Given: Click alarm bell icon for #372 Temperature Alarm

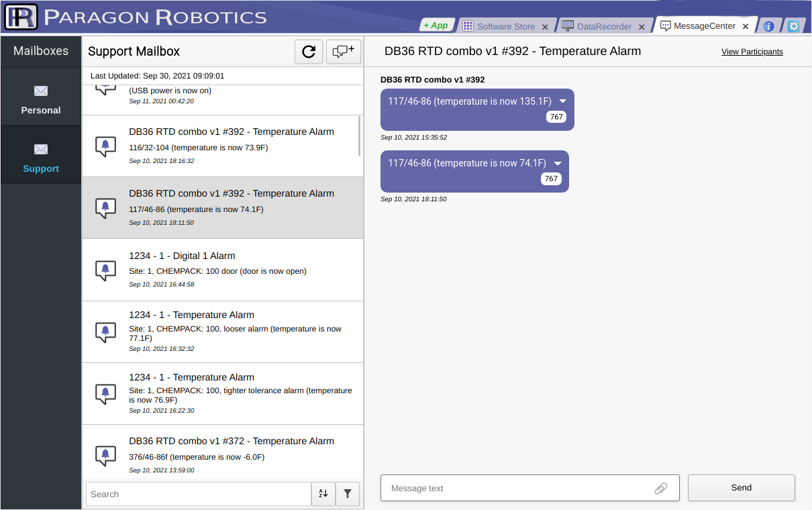Looking at the screenshot, I should 105,456.
